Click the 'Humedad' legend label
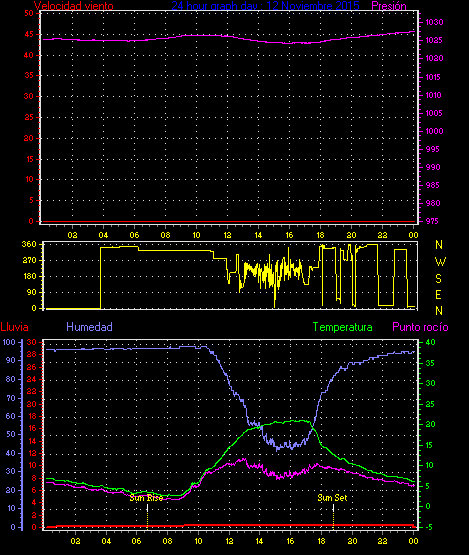This screenshot has width=469, height=555. click(x=89, y=327)
